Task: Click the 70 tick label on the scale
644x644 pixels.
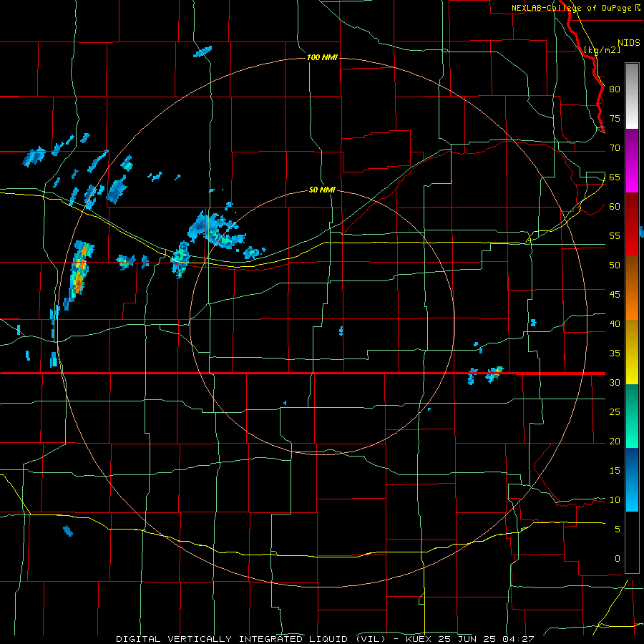Action: point(615,148)
